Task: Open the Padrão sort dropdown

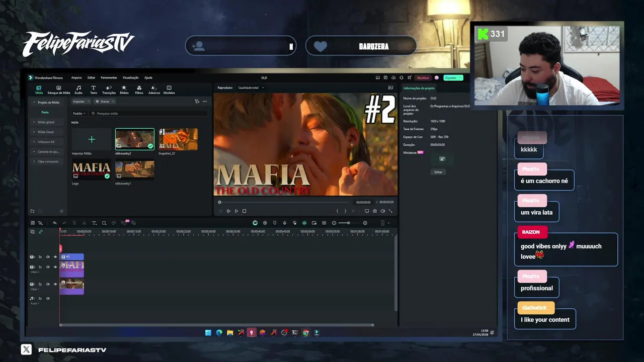Action: [x=79, y=114]
